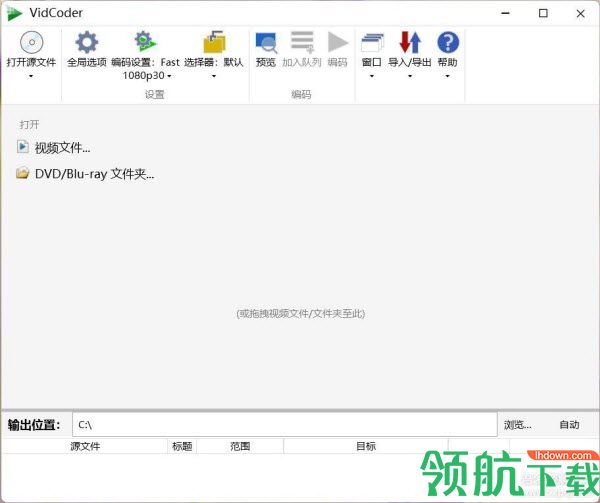Click the 预览 label text
The height and width of the screenshot is (503, 600).
click(x=266, y=62)
